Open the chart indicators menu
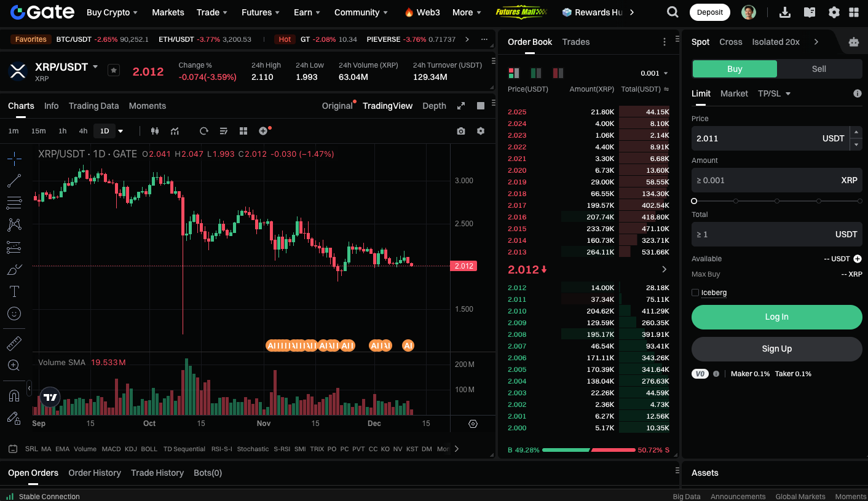 coord(175,131)
